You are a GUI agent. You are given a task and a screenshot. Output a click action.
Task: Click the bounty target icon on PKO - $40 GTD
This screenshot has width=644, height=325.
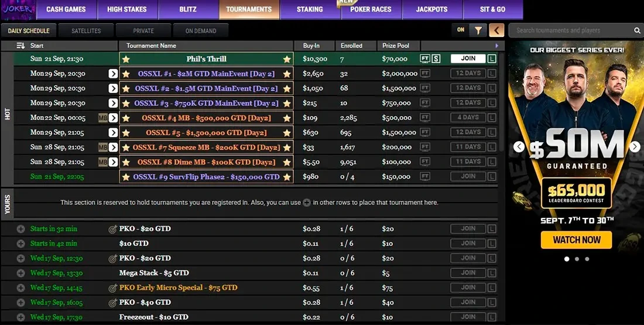tap(113, 303)
